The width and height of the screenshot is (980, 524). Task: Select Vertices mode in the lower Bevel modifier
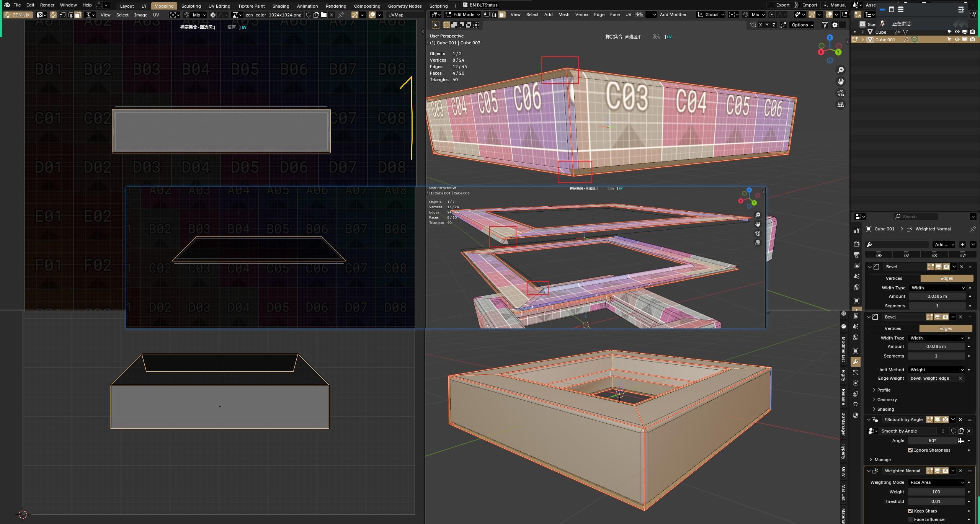(893, 328)
